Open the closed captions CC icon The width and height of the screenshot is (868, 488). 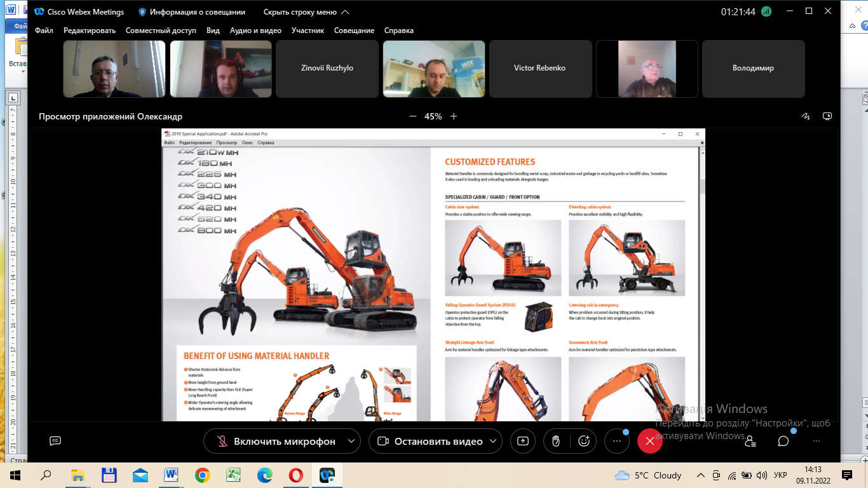[x=55, y=441]
